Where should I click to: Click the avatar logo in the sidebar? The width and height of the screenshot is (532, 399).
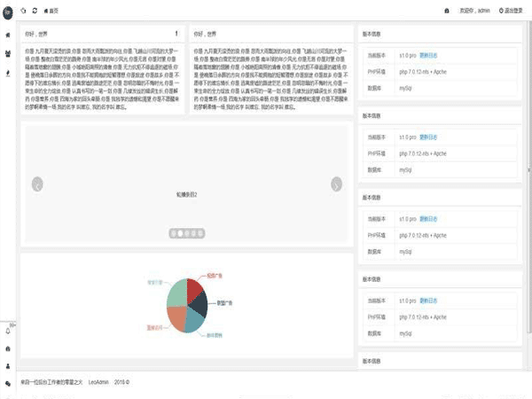pos(8,11)
